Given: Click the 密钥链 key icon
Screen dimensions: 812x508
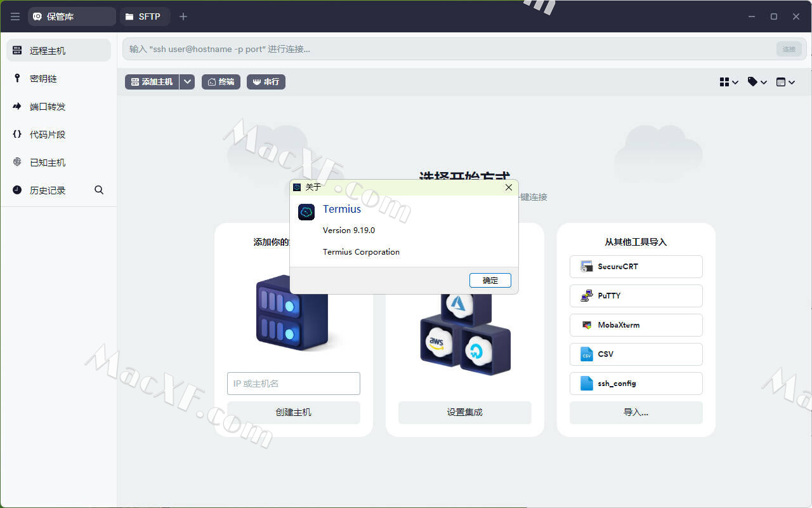Looking at the screenshot, I should (17, 78).
